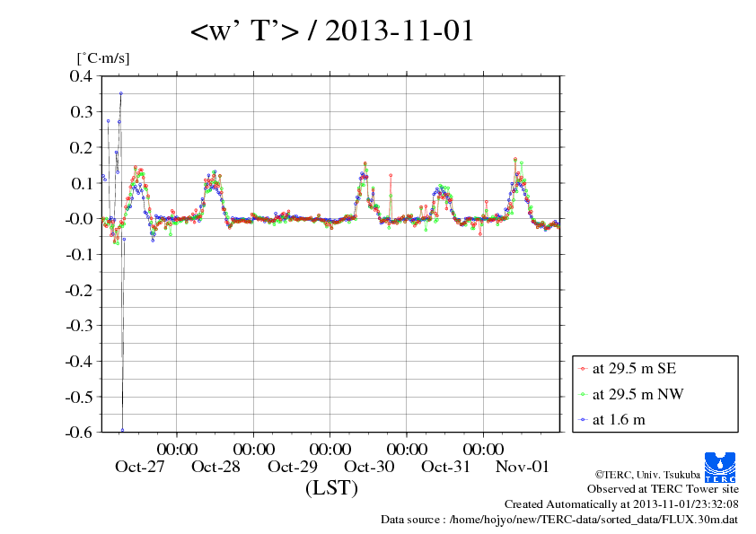This screenshot has width=756, height=534.
Task: Click the isolated red spike point on Oct-30 evening
Action: click(391, 175)
